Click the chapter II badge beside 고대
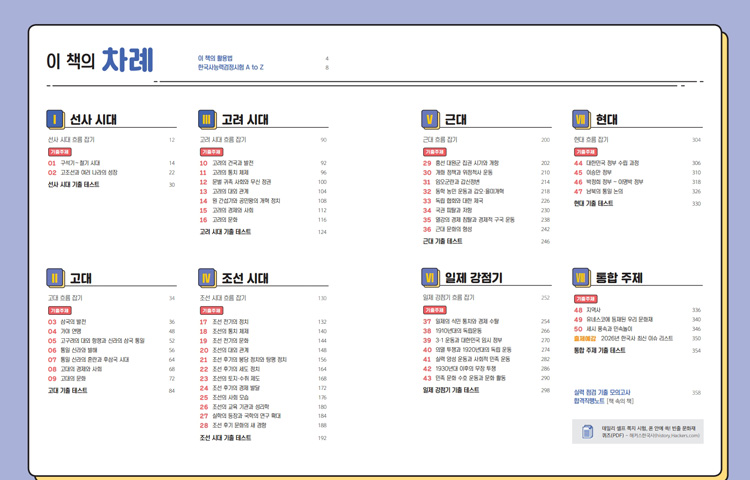The width and height of the screenshot is (750, 480). pyautogui.click(x=56, y=277)
